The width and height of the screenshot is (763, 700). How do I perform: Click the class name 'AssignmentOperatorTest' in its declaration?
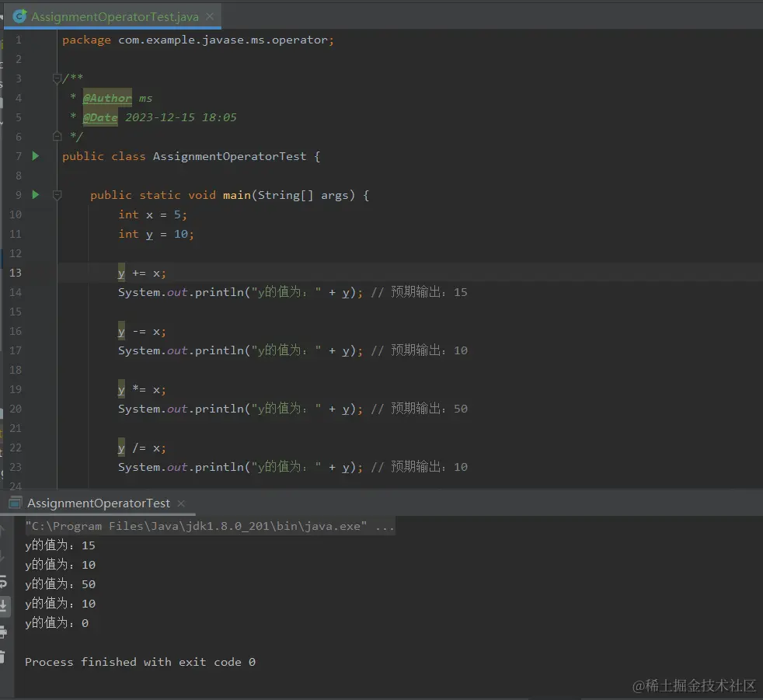coord(230,157)
